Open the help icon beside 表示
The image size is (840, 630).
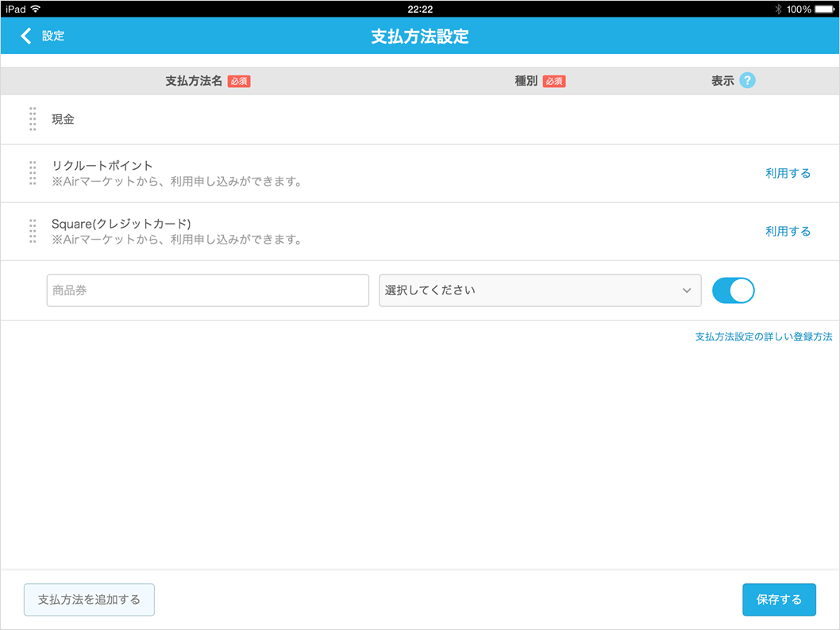pyautogui.click(x=746, y=81)
